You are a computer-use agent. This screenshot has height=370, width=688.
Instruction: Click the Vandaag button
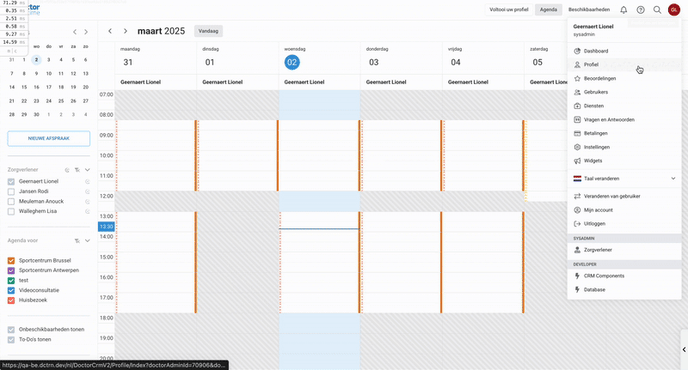pos(208,31)
